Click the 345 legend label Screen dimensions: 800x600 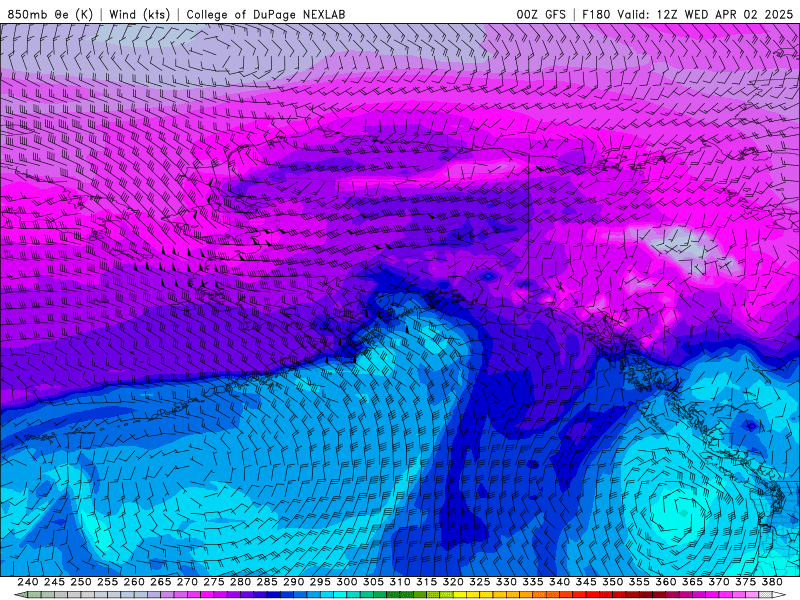click(586, 582)
